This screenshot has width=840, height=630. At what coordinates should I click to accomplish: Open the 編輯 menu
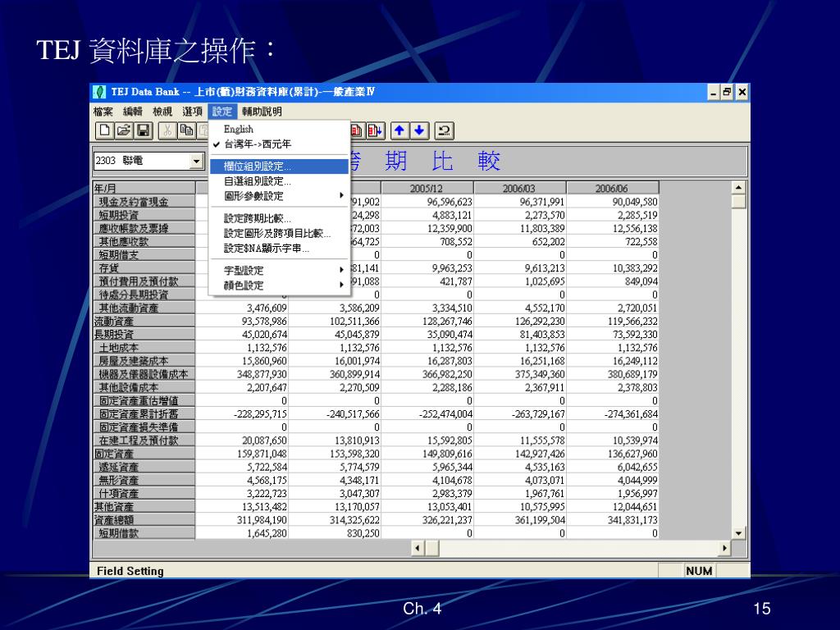point(133,112)
